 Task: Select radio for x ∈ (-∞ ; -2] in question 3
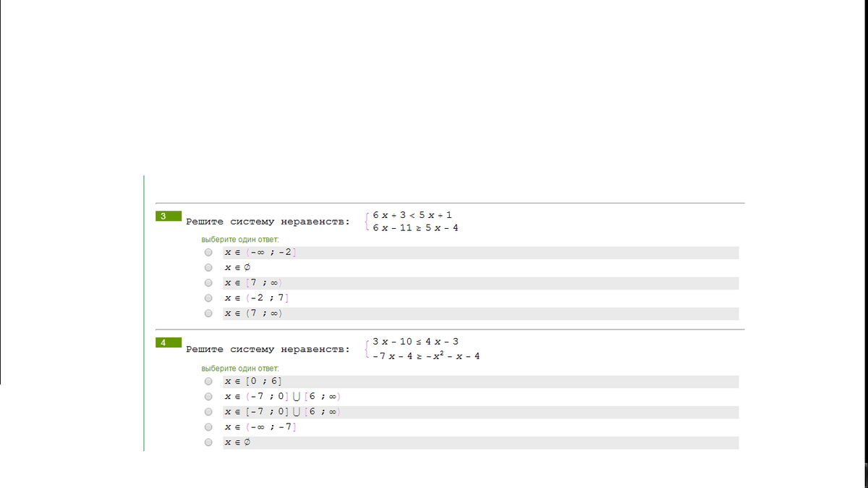(x=208, y=253)
